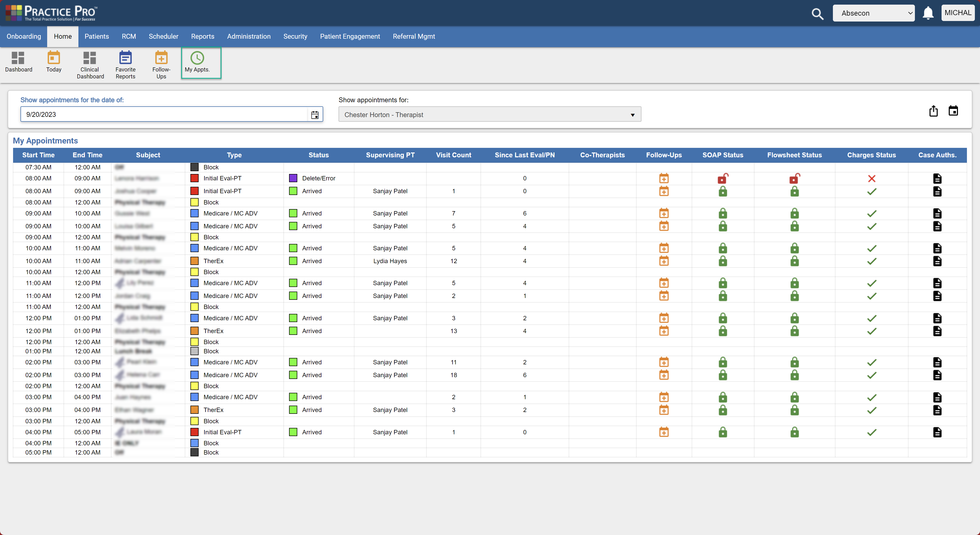980x535 pixels.
Task: Open the notifications bell
Action: [928, 13]
